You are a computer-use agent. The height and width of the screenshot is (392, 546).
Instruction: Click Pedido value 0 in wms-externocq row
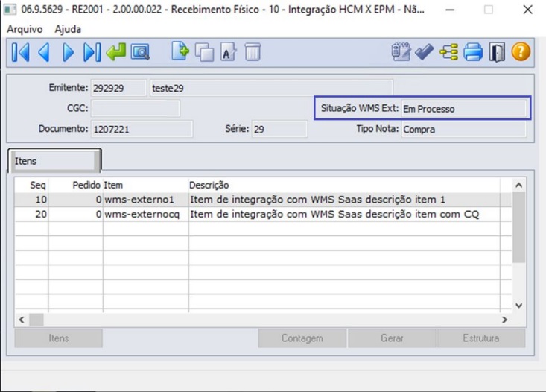click(75, 214)
